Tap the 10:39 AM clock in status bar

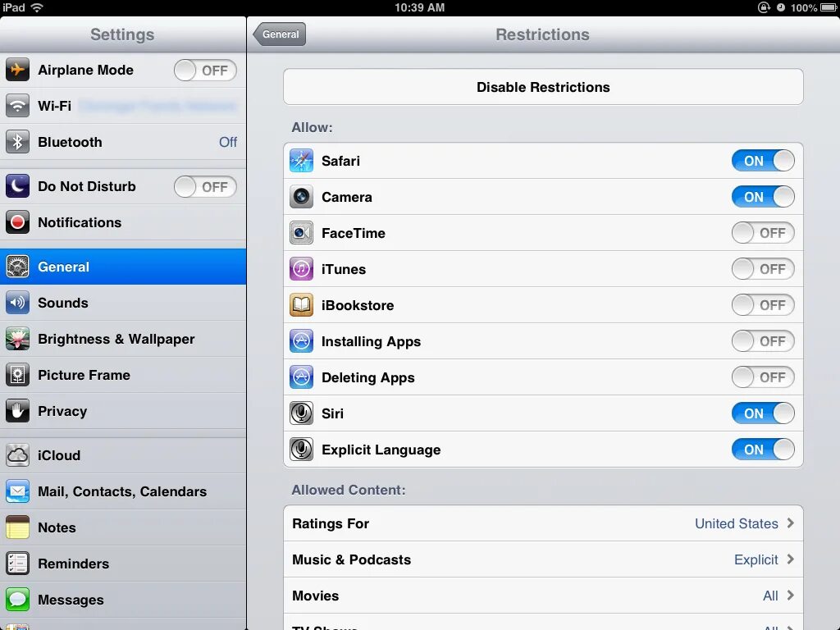pyautogui.click(x=419, y=7)
